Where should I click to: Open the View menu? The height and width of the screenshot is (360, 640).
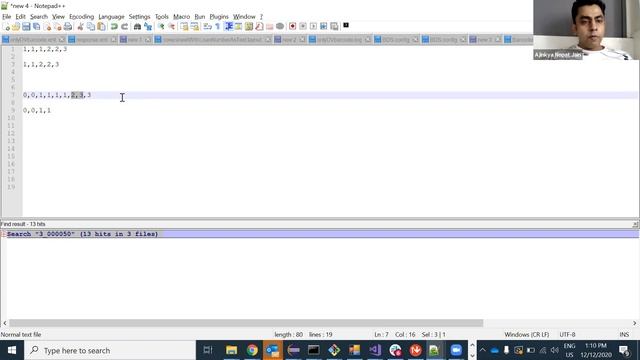coord(58,17)
